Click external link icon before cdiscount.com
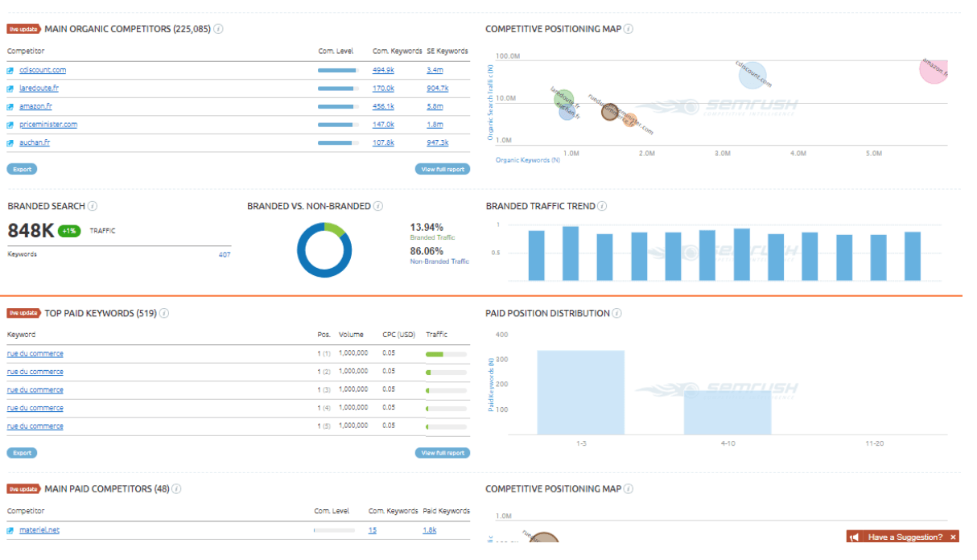977x560 pixels. pos(11,70)
